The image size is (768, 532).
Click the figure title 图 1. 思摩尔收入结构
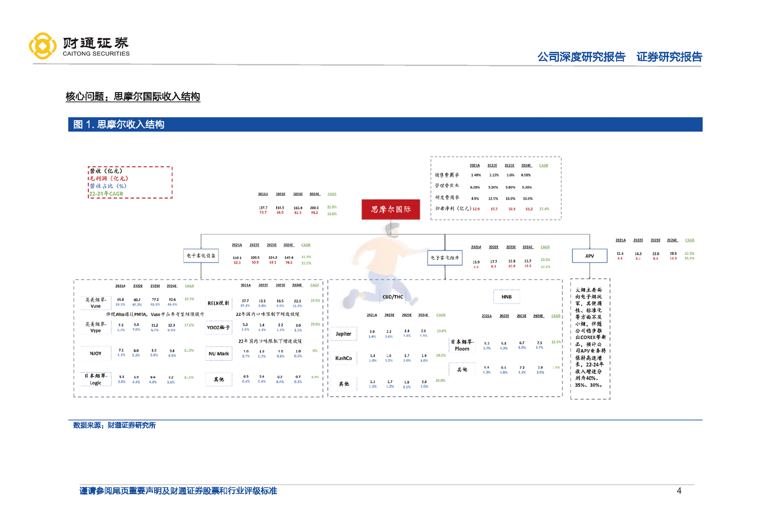pyautogui.click(x=119, y=125)
